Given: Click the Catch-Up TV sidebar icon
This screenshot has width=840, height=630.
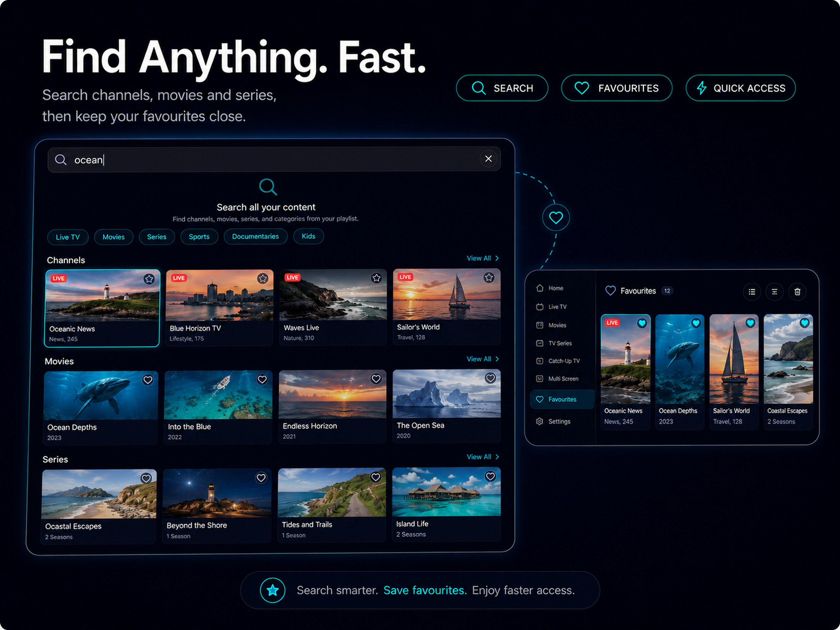Looking at the screenshot, I should [540, 361].
